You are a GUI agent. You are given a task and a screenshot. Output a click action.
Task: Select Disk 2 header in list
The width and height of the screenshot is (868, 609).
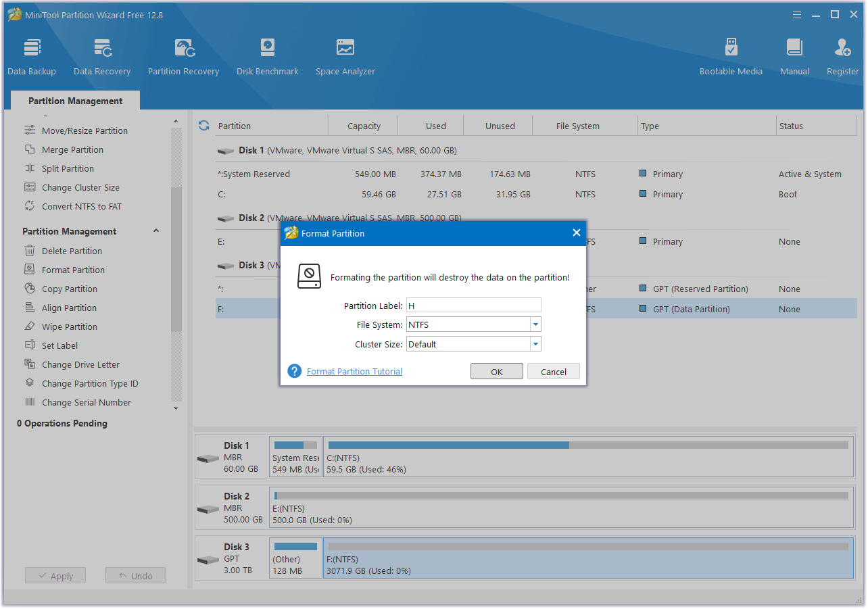click(x=339, y=218)
